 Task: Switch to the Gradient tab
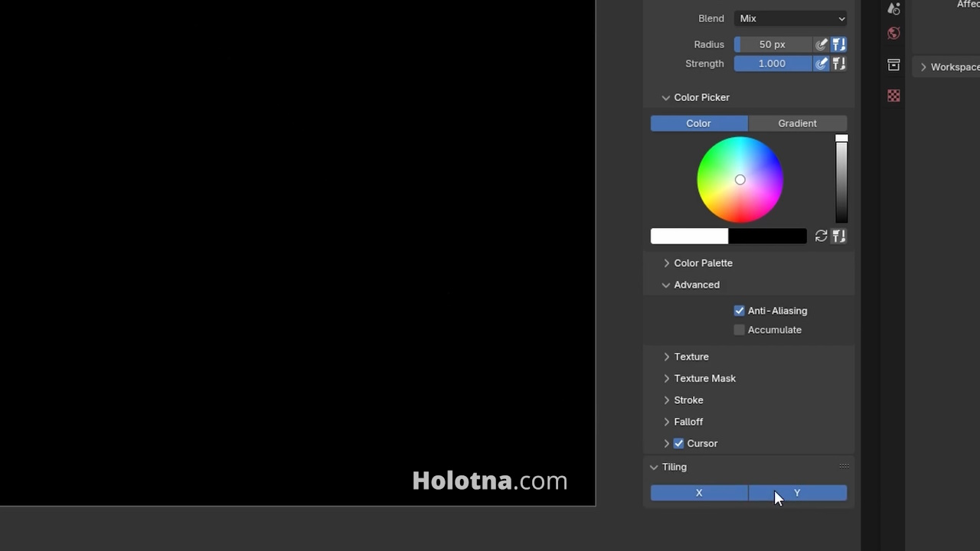point(798,123)
